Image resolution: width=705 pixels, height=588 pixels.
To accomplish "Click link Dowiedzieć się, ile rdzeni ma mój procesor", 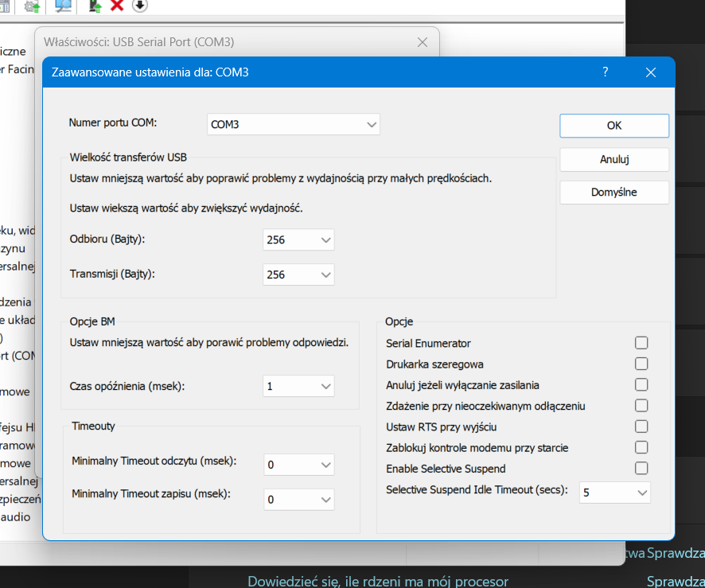I will point(378,582).
